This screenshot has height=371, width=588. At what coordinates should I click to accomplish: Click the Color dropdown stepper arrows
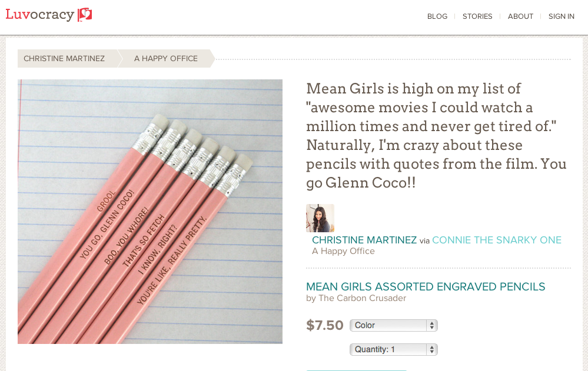click(x=432, y=325)
